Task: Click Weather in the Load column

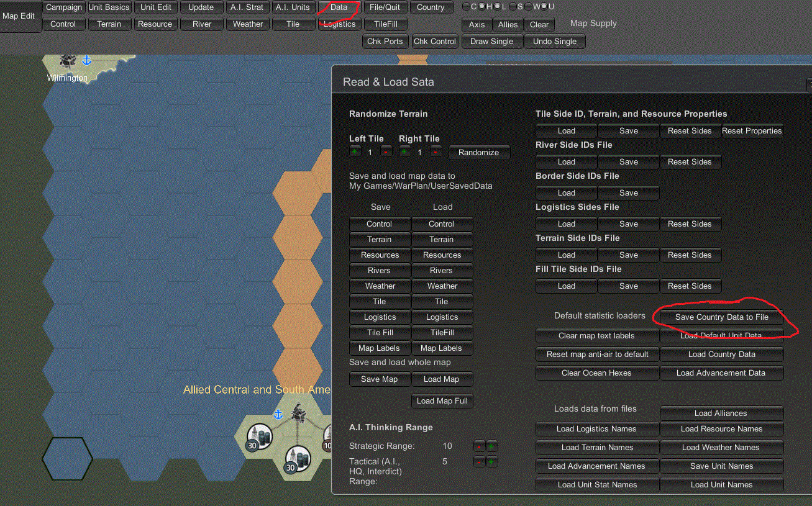Action: tap(442, 286)
